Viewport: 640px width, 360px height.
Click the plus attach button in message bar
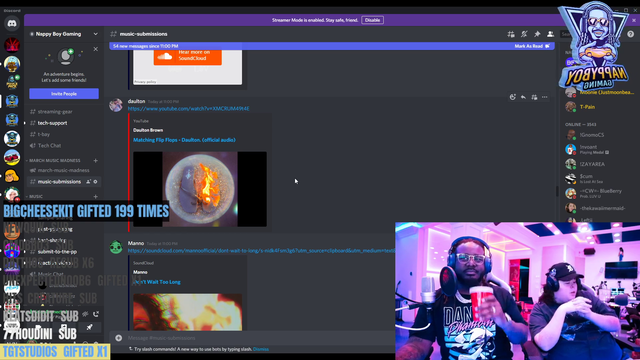118,338
